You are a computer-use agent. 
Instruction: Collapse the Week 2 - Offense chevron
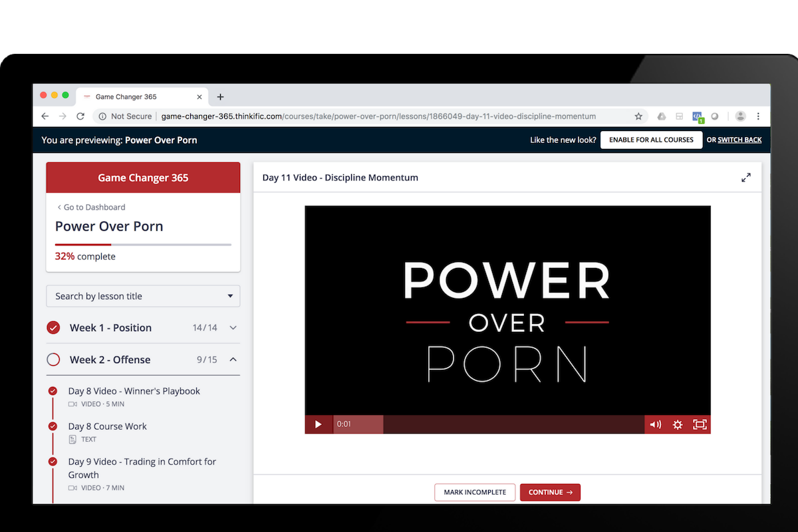(x=233, y=360)
